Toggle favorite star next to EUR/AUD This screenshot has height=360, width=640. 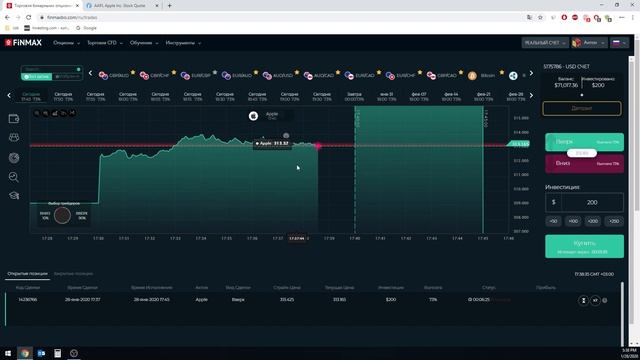pos(256,72)
